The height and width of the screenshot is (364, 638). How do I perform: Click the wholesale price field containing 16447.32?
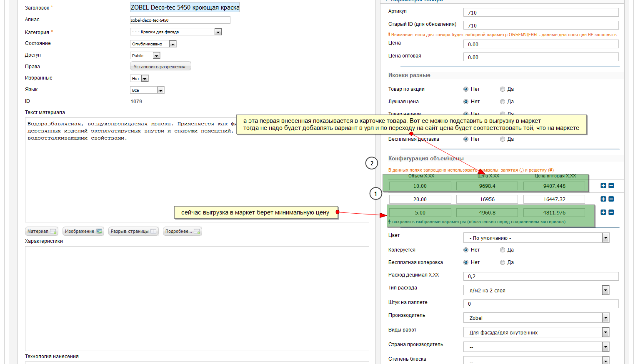click(x=554, y=199)
